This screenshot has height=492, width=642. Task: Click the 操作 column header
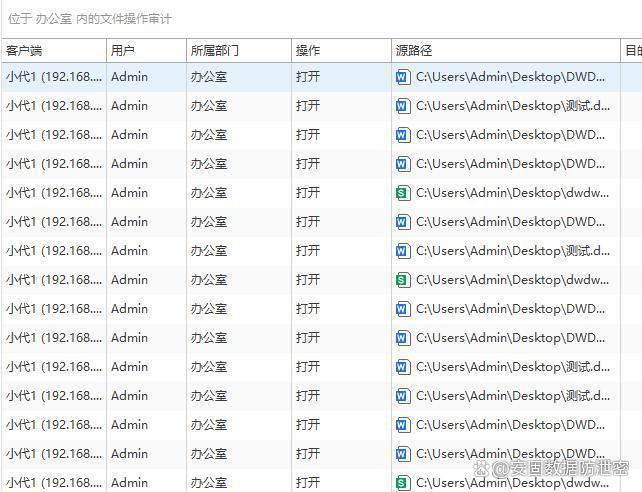[x=341, y=51]
